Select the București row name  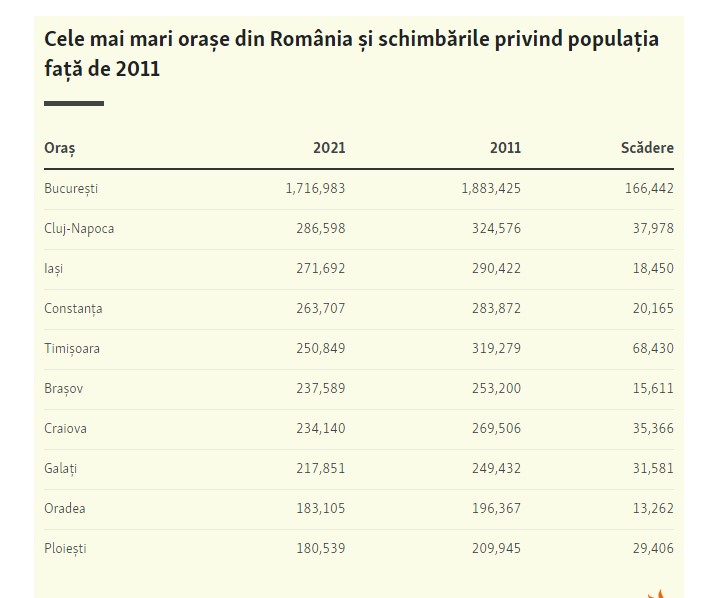pyautogui.click(x=71, y=188)
